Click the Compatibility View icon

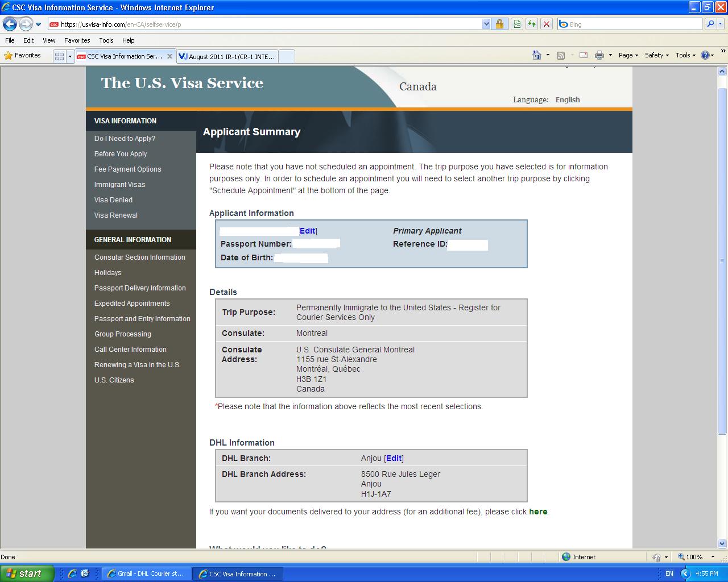516,24
